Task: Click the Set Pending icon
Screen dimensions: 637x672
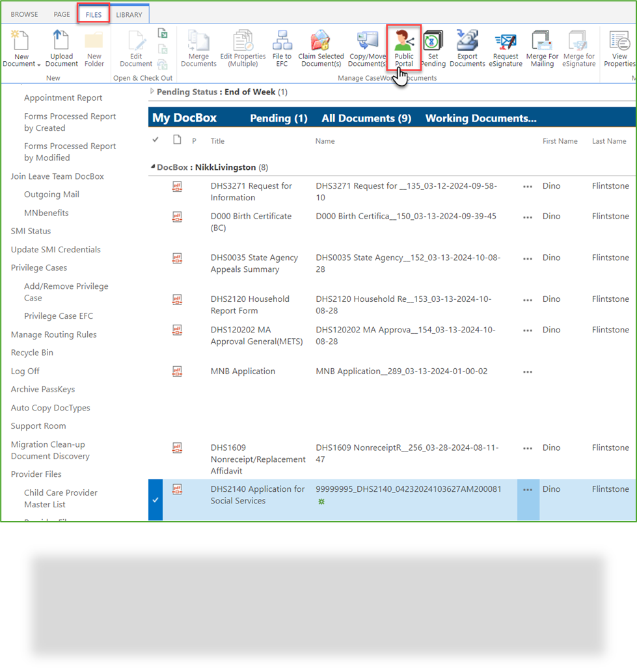Action: pyautogui.click(x=433, y=47)
